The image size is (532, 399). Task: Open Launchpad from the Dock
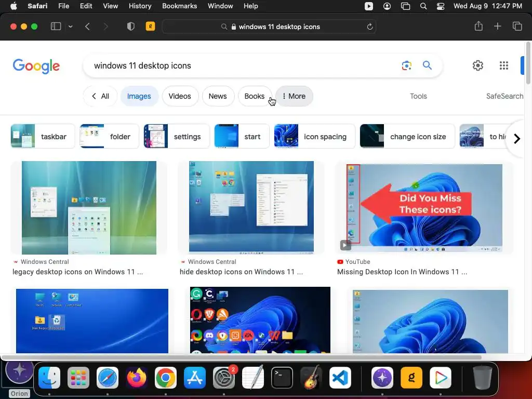tap(78, 378)
